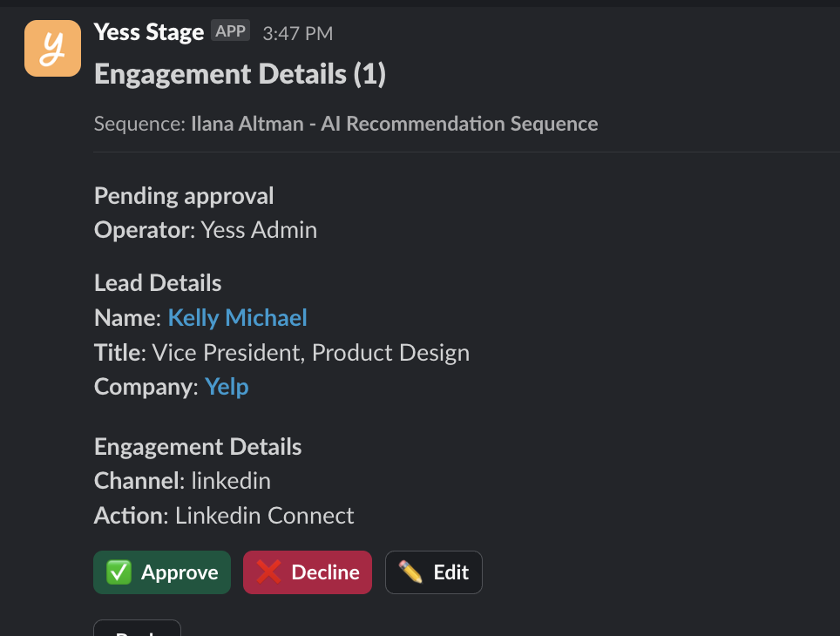The image size is (840, 636).
Task: Edit the engagement using the pencil button
Action: [434, 572]
